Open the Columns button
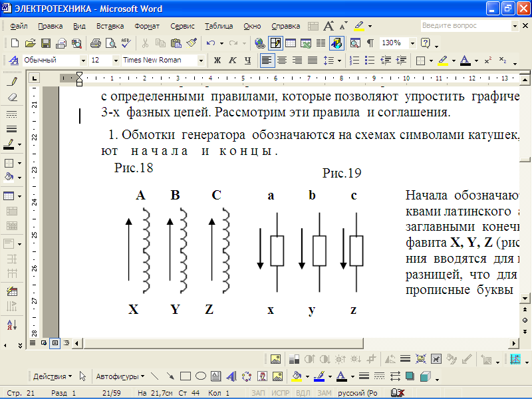532x399 pixels. point(321,43)
